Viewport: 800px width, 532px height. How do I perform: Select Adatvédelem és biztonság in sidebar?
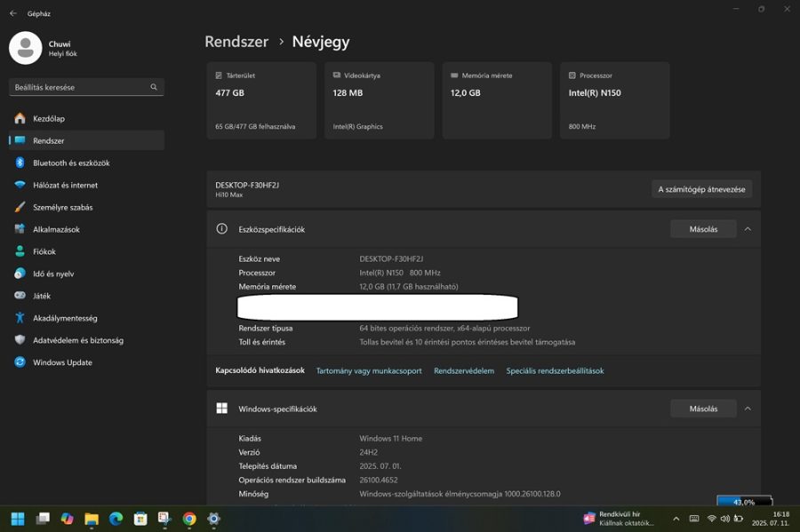coord(78,340)
